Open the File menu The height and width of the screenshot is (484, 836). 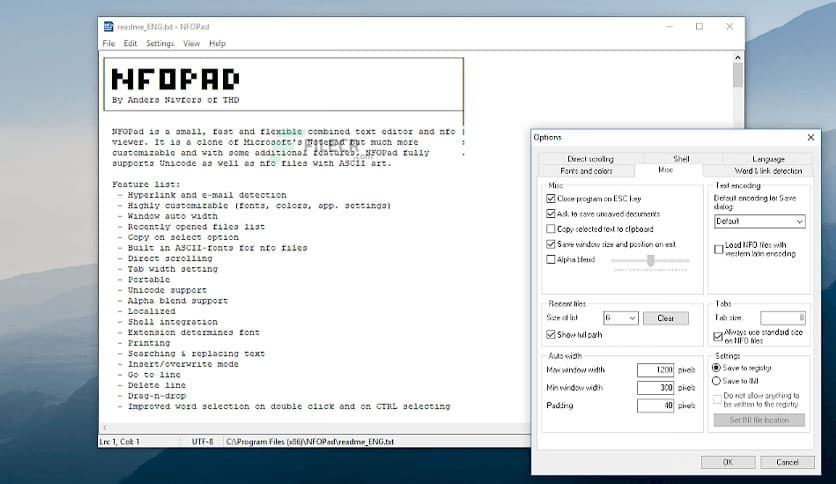pos(109,44)
